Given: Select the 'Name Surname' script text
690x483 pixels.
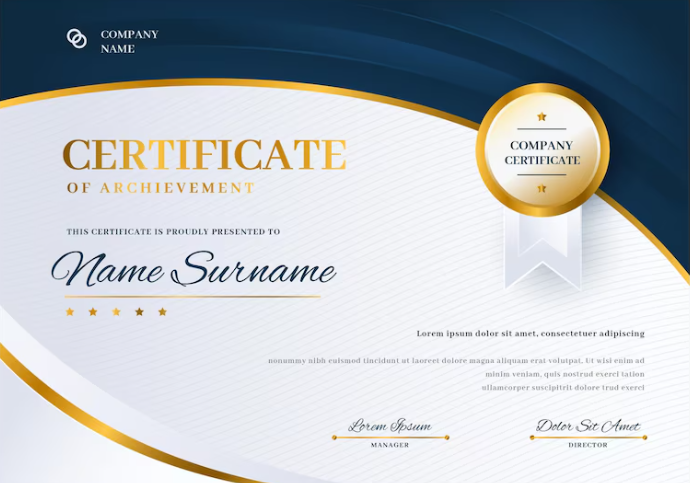Looking at the screenshot, I should coord(194,269).
